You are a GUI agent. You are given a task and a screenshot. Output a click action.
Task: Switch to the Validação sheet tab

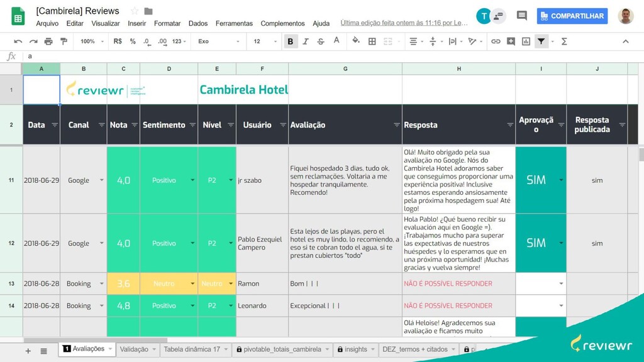(134, 349)
